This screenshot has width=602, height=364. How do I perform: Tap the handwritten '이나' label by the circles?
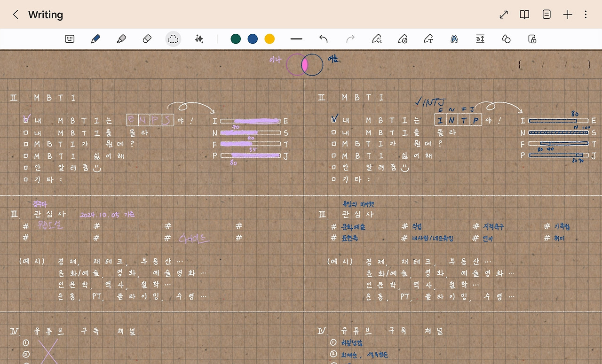click(x=275, y=60)
